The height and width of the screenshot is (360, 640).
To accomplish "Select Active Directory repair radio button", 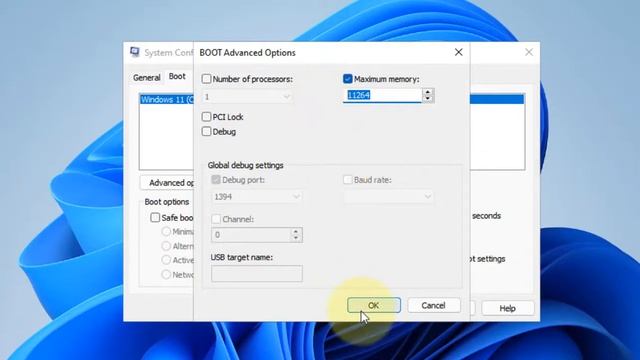I will tap(166, 260).
